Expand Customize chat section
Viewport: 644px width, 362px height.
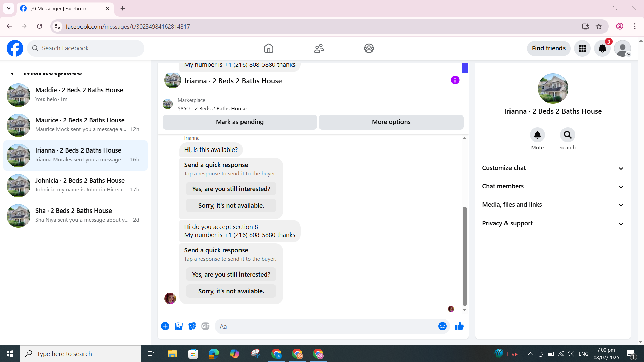click(553, 168)
